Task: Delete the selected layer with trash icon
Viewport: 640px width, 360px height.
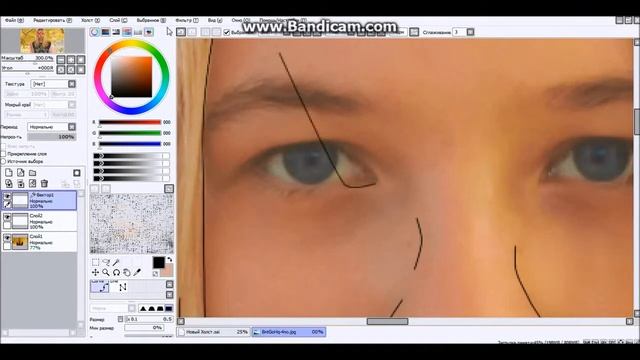Action: tap(44, 184)
